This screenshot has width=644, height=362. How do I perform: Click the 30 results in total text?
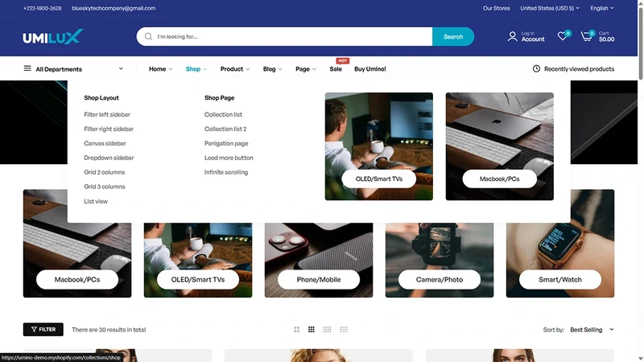tap(109, 330)
